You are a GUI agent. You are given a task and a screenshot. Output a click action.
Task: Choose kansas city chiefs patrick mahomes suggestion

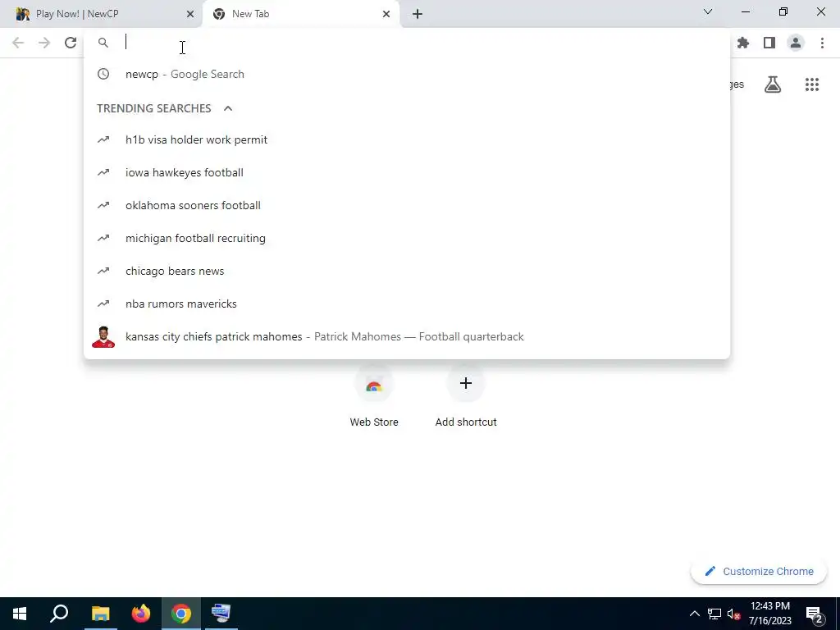tap(407, 336)
